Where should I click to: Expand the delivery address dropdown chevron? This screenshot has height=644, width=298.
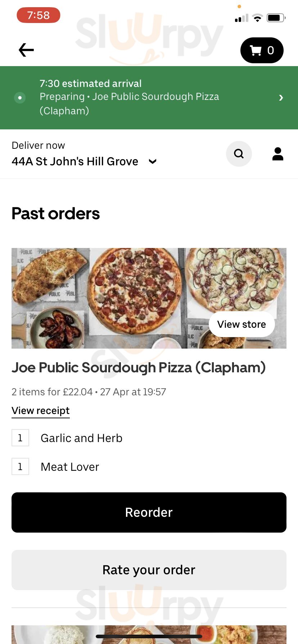click(153, 162)
